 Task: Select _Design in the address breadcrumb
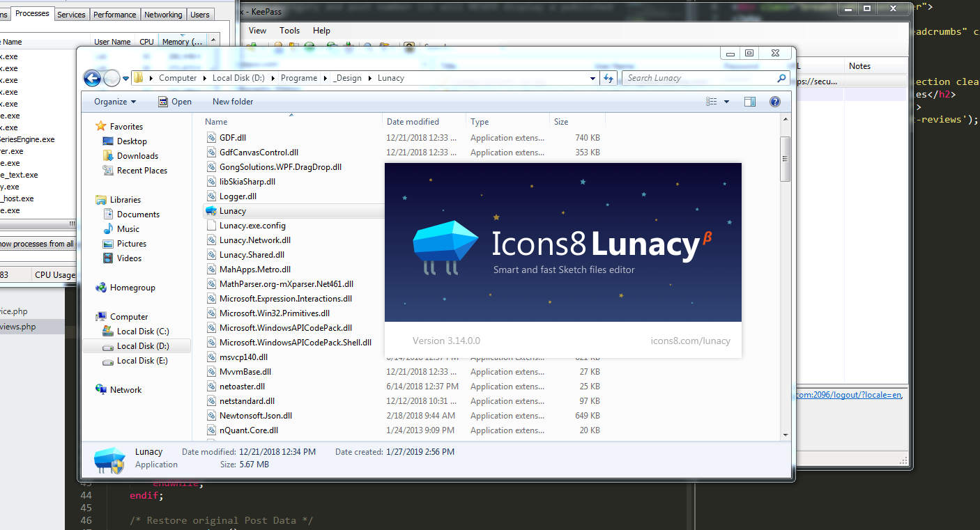click(347, 78)
